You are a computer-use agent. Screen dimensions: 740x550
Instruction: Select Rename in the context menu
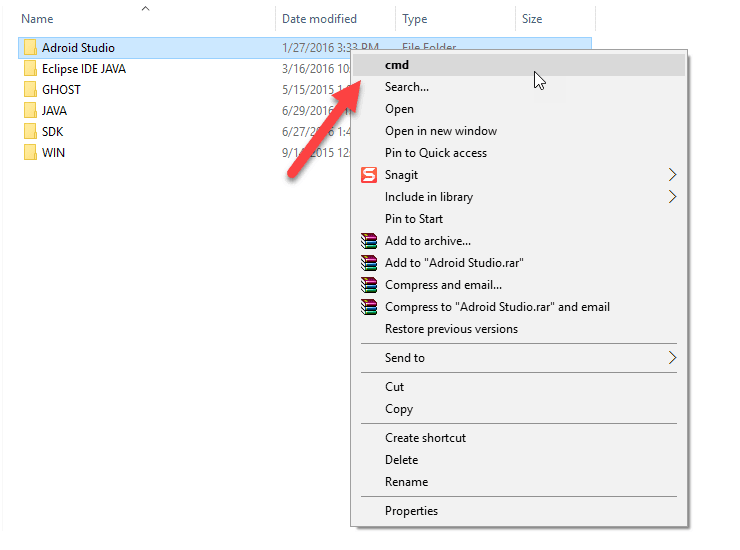[519, 482]
